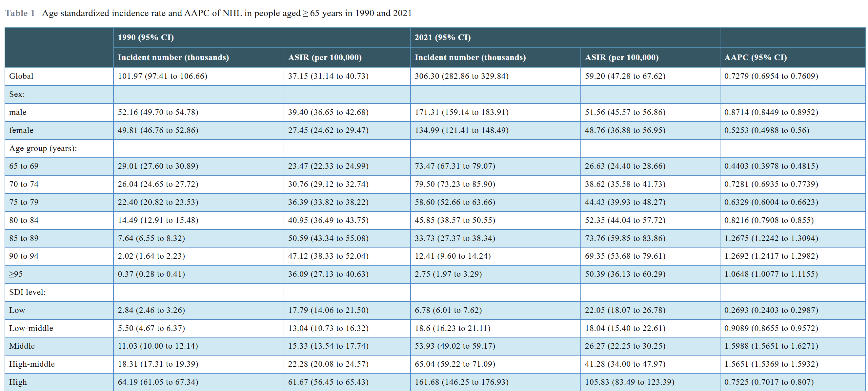Click the 306.30 global 2021 incident cell
Viewport: 868px width, 391px height.
click(x=461, y=76)
